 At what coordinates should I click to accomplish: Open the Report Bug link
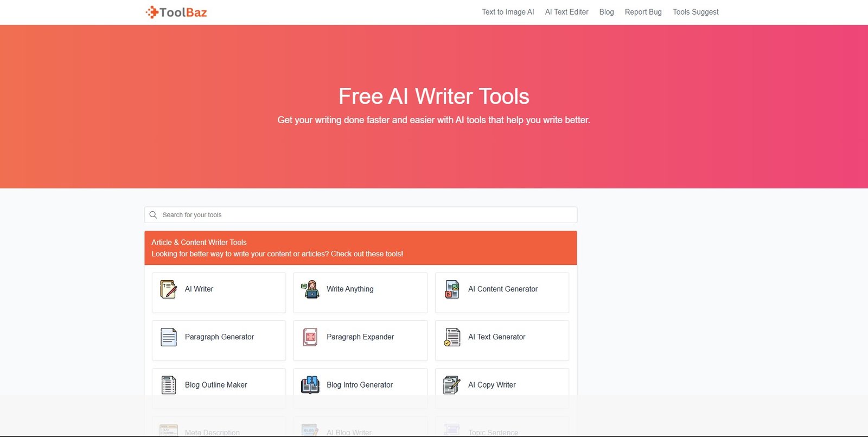(643, 12)
